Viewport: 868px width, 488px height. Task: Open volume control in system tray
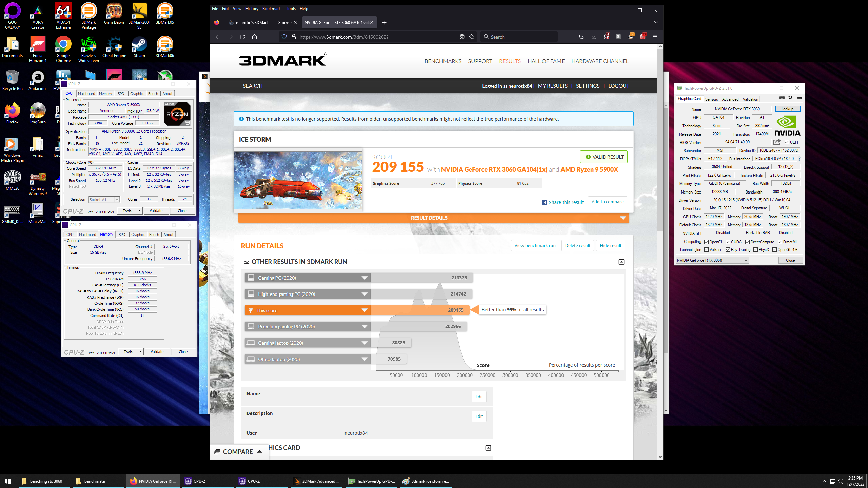(x=840, y=481)
